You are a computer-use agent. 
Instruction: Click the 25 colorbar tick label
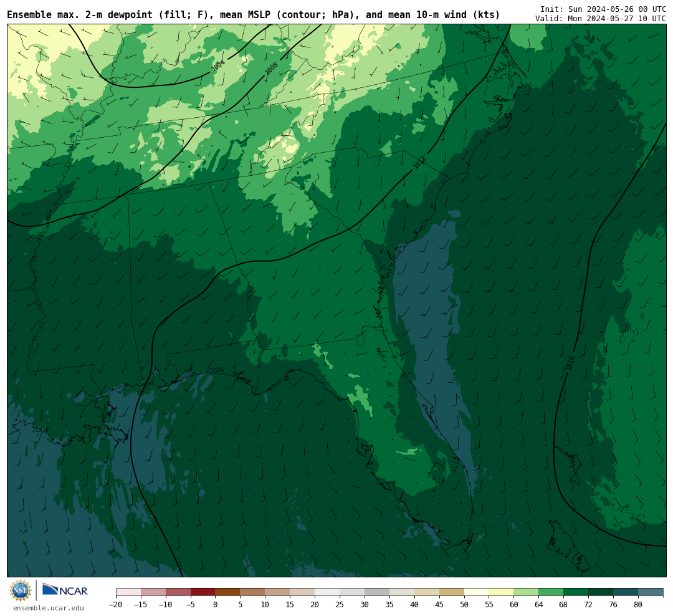340,605
